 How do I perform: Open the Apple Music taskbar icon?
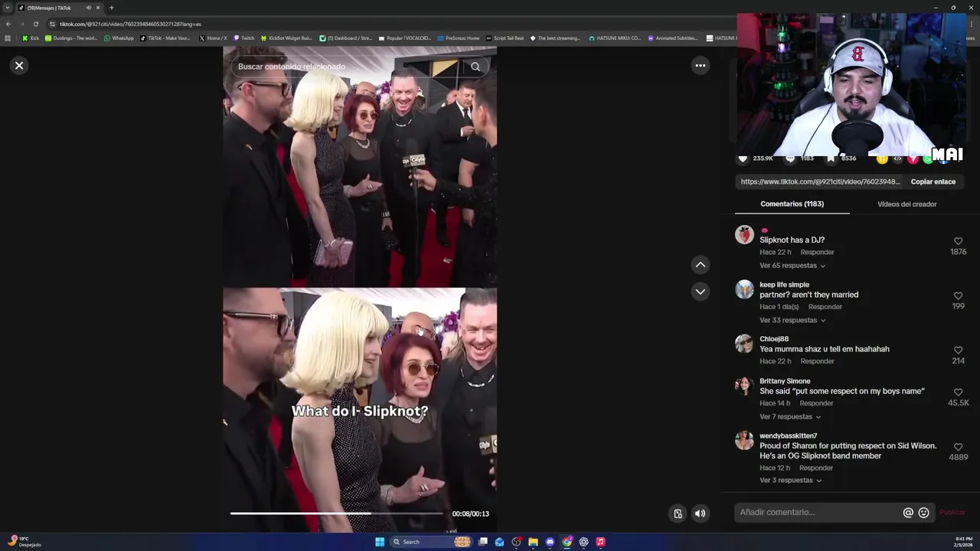(600, 542)
